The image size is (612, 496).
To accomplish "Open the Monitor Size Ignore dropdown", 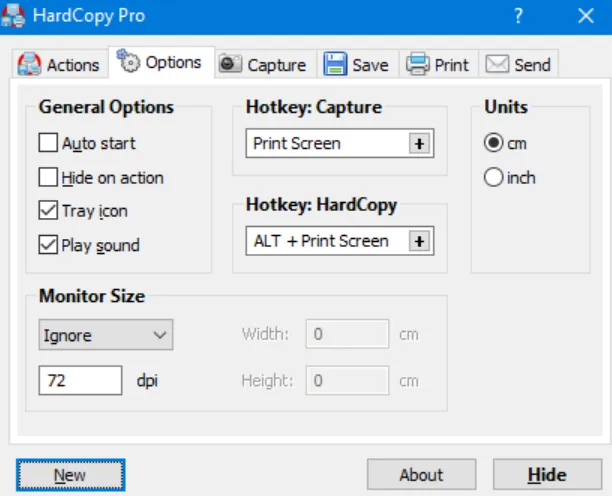I will pos(106,335).
